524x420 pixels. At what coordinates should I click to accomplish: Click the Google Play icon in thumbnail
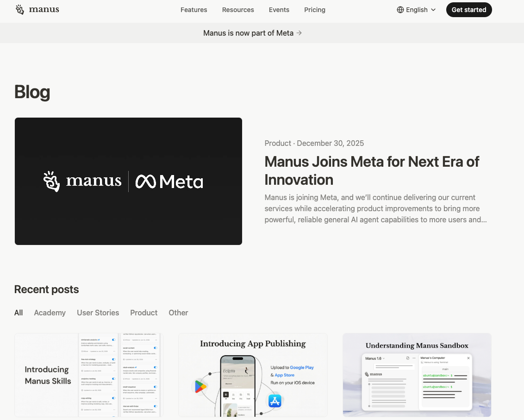point(200,386)
